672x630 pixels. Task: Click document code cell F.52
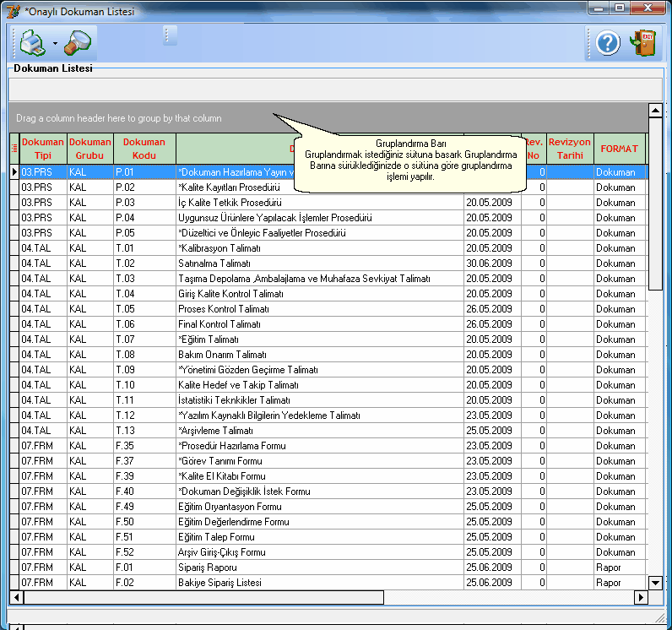click(x=144, y=552)
